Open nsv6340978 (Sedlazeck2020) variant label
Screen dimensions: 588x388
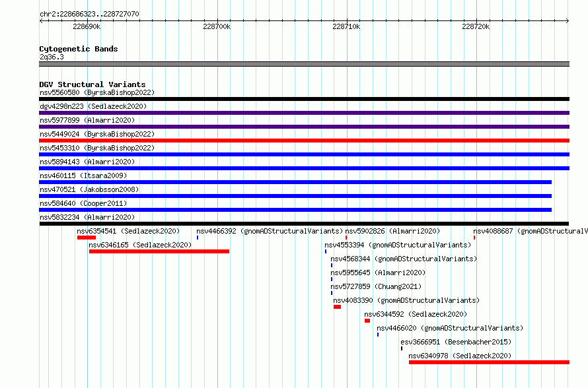460,356
